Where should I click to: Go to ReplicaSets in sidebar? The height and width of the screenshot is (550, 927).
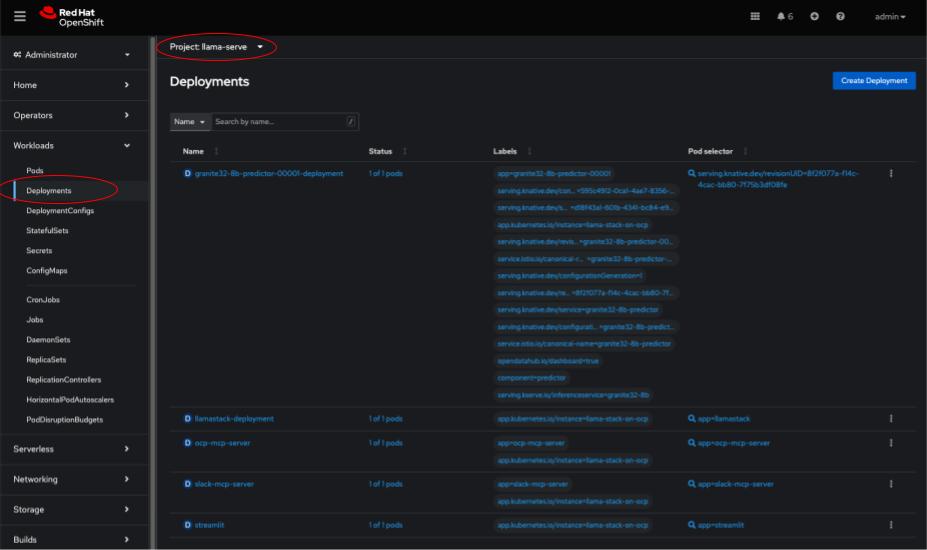tap(46, 360)
